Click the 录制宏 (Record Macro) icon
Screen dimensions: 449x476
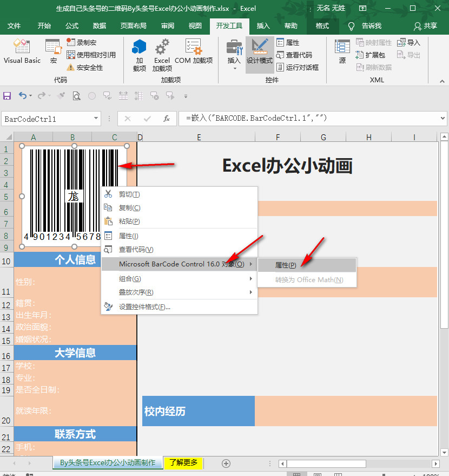pyautogui.click(x=70, y=41)
